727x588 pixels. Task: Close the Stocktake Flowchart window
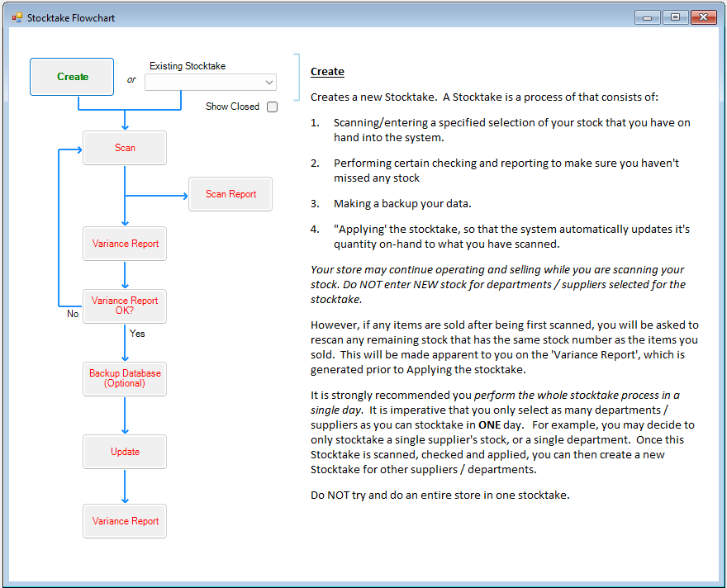coord(705,17)
